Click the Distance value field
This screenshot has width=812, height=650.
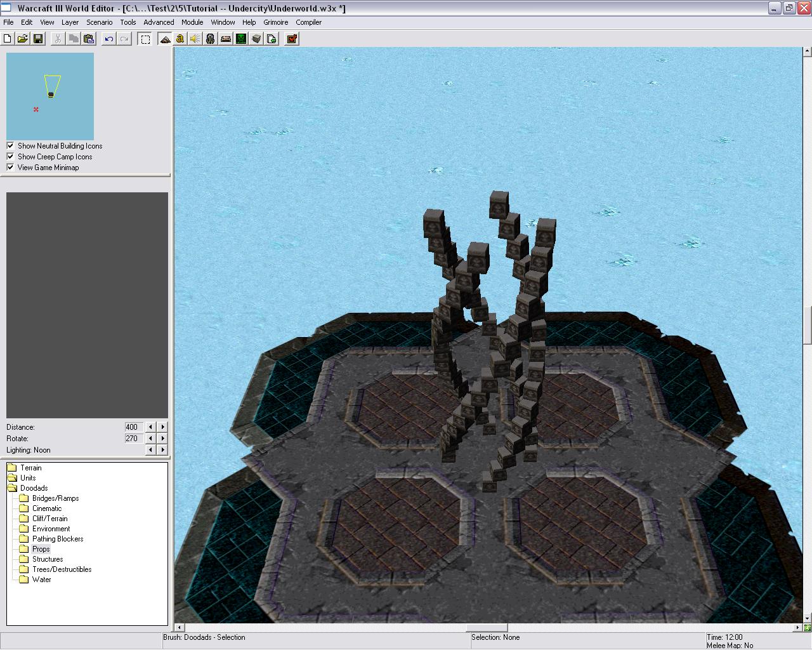pyautogui.click(x=134, y=427)
